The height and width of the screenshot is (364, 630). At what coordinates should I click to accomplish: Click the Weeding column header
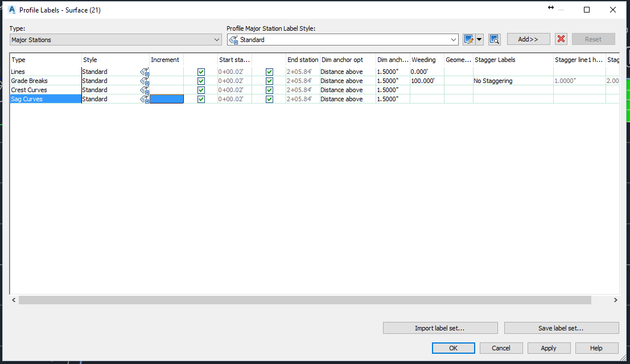pos(427,60)
